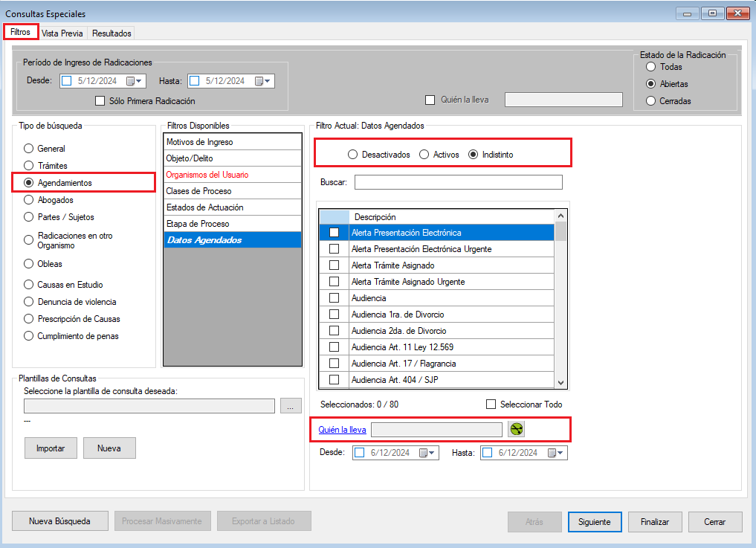
Task: Enable Sólo Primera Radicación checkbox
Action: point(100,100)
